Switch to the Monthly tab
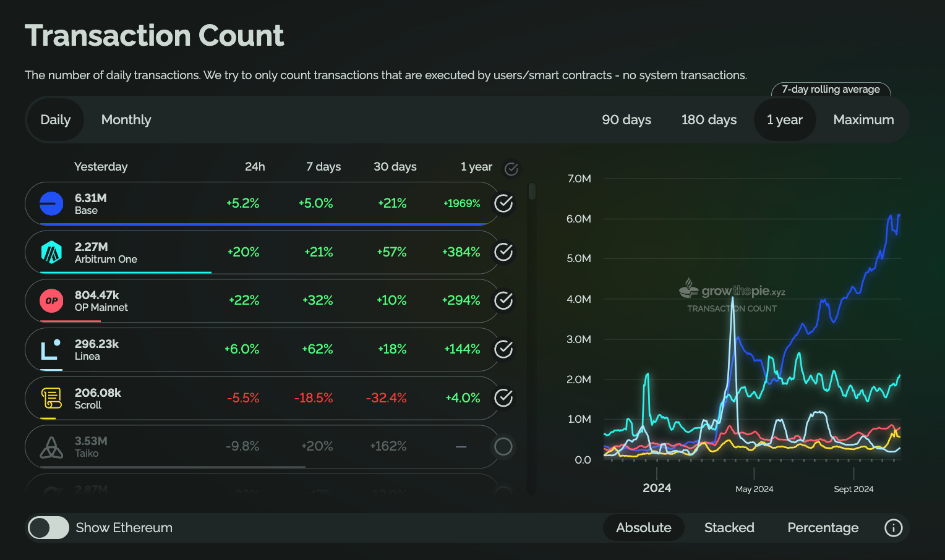 tap(126, 120)
